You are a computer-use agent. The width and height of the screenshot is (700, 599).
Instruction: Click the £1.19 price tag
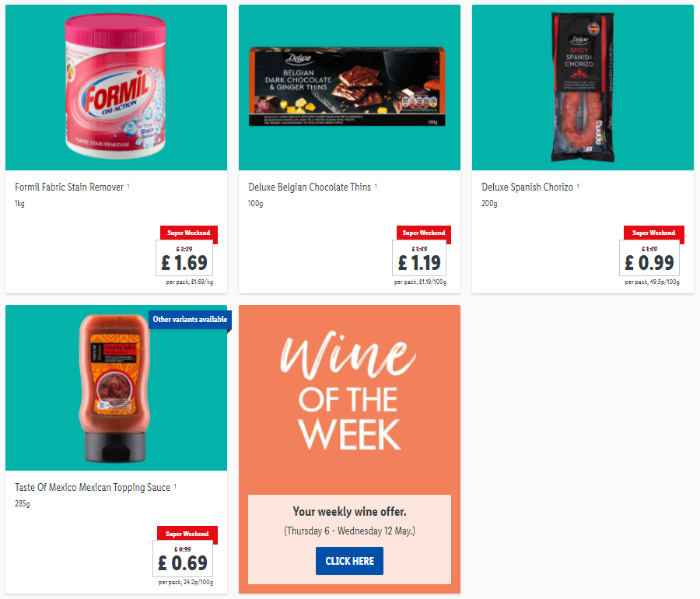[x=419, y=258]
